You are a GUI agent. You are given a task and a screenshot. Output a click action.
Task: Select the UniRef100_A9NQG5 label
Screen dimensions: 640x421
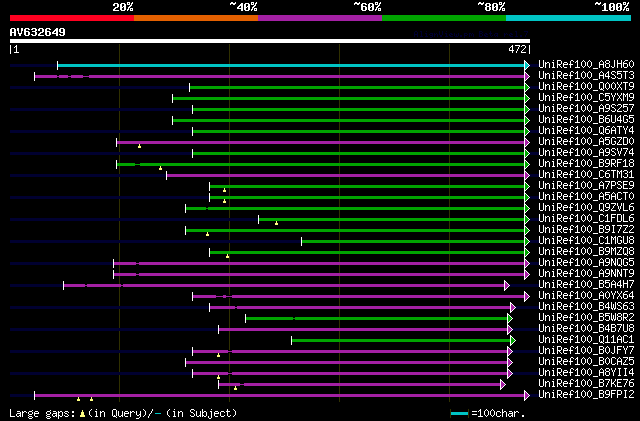[586, 263]
